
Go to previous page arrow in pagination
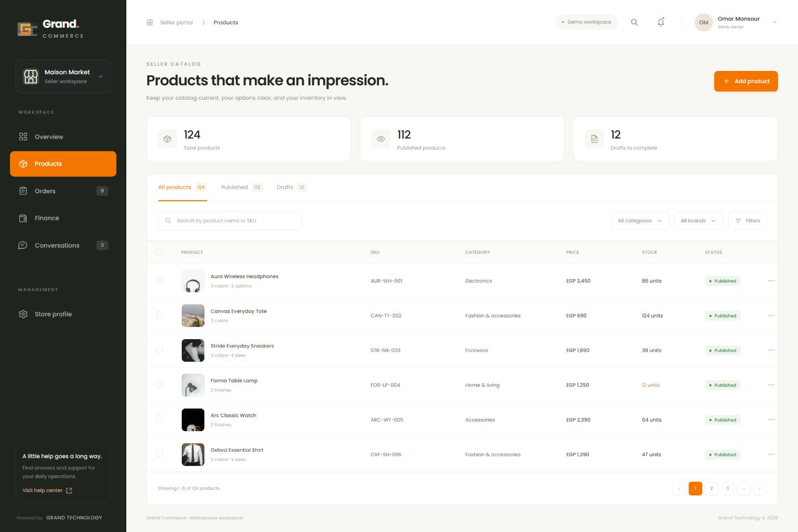679,488
